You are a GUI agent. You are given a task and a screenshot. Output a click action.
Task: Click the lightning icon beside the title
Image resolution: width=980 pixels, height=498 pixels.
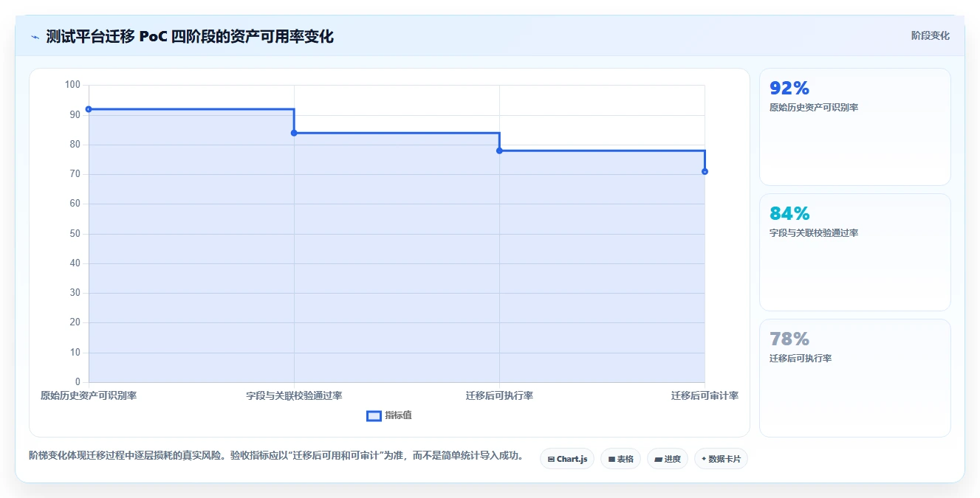point(35,37)
